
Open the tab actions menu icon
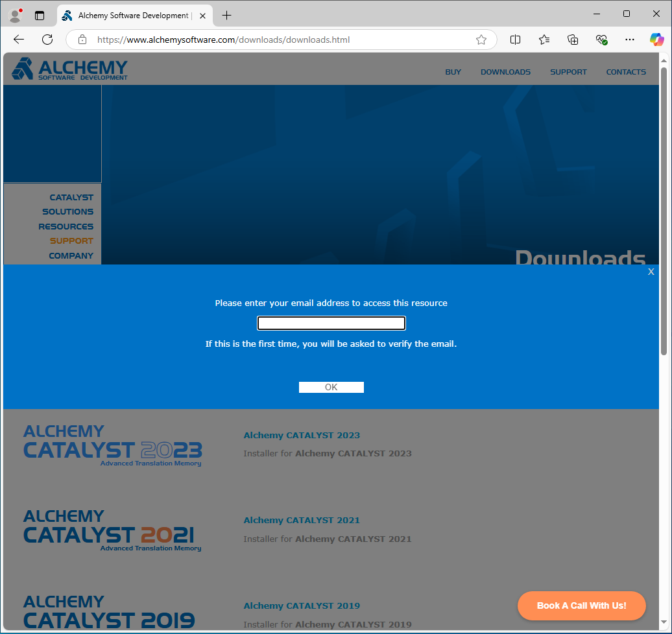40,16
